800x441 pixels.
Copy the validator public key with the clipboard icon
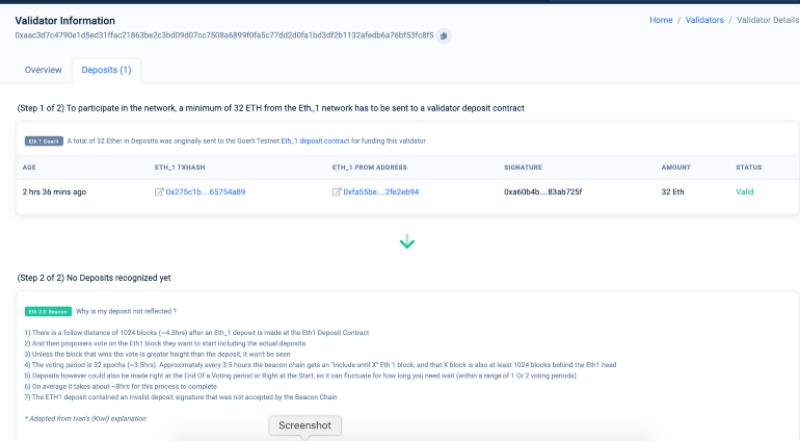(444, 36)
